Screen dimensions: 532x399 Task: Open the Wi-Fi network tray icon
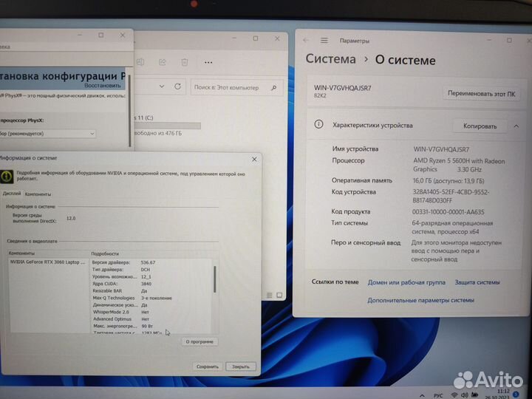[454, 395]
